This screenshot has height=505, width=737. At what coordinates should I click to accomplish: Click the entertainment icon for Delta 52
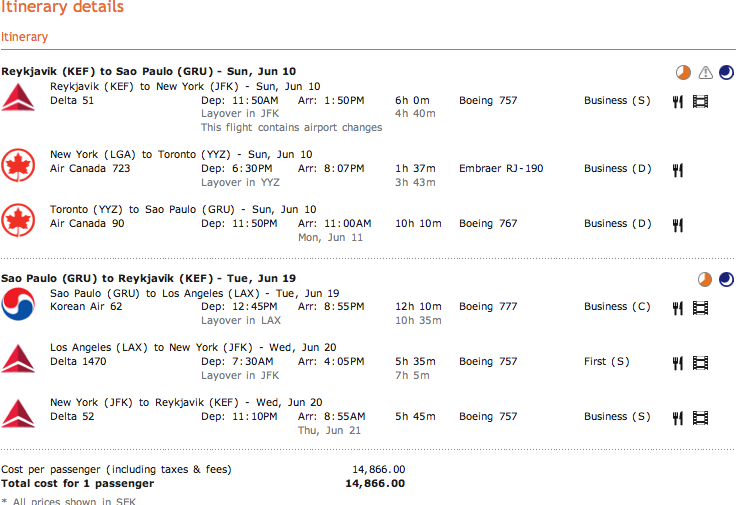(700, 418)
